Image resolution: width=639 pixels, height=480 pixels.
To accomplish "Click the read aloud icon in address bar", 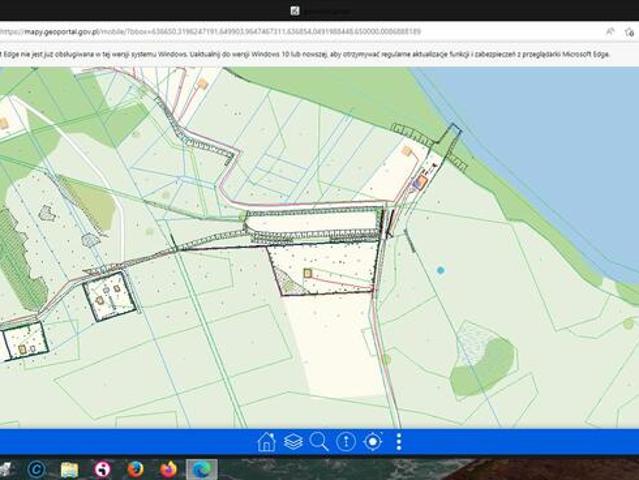I will click(x=609, y=31).
